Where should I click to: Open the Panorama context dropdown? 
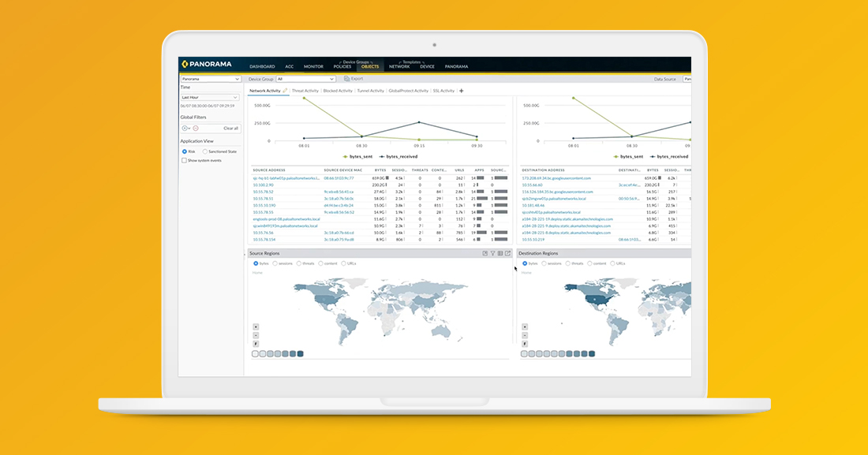tap(211, 79)
